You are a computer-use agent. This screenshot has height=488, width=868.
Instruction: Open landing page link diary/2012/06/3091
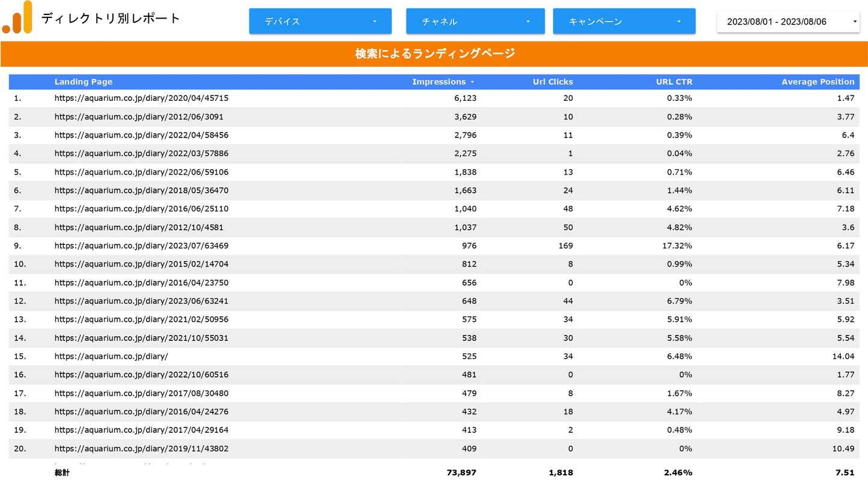pyautogui.click(x=139, y=116)
